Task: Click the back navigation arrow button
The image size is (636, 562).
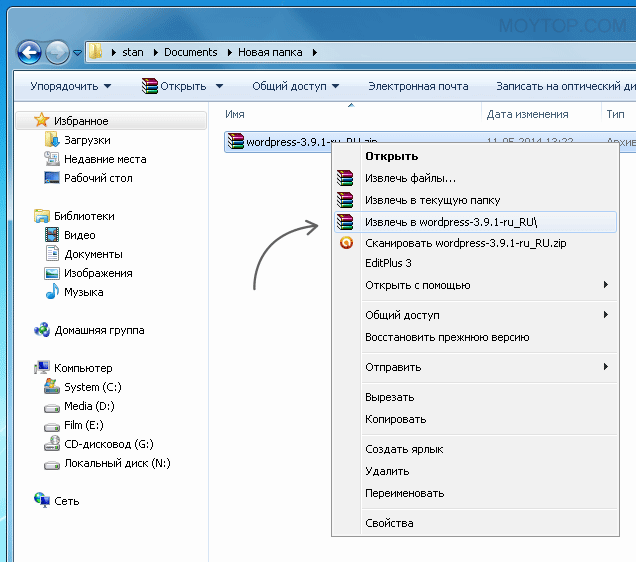Action: [x=30, y=51]
